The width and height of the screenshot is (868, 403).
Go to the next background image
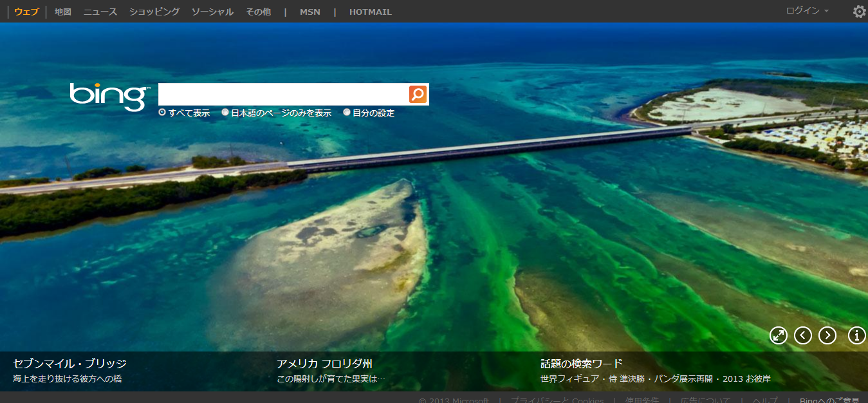(827, 335)
